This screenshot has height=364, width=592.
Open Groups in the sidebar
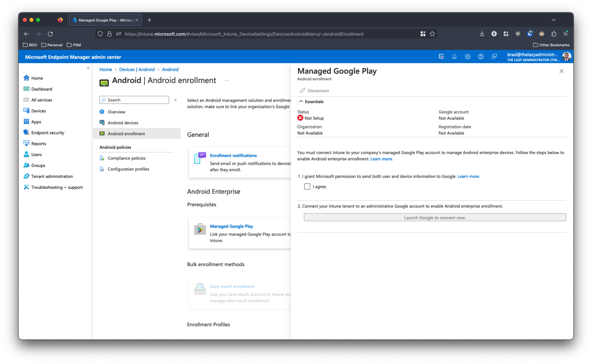pyautogui.click(x=34, y=165)
